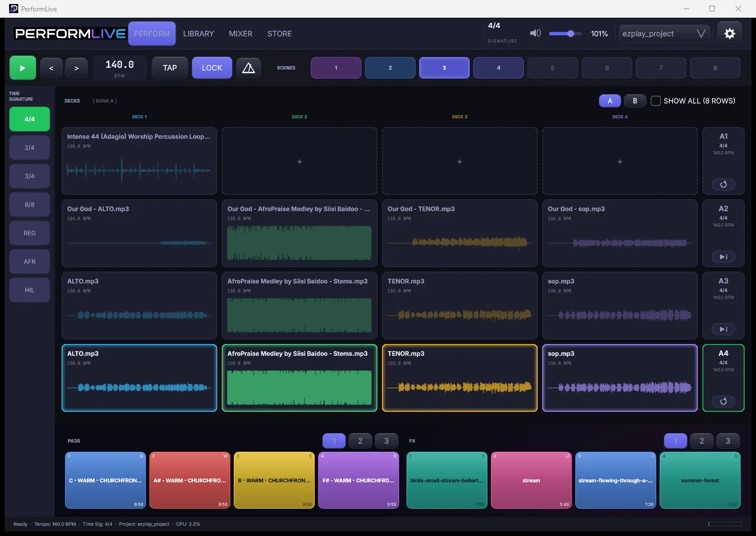Launch the Our God - TENOR.mp3 clip
The height and width of the screenshot is (536, 756).
pos(460,233)
